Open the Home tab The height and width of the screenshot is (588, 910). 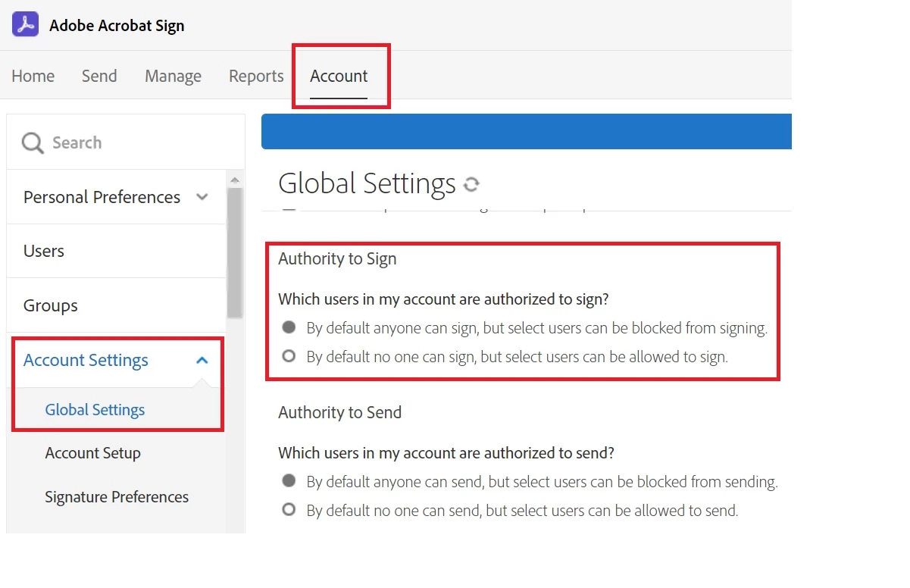pyautogui.click(x=33, y=76)
